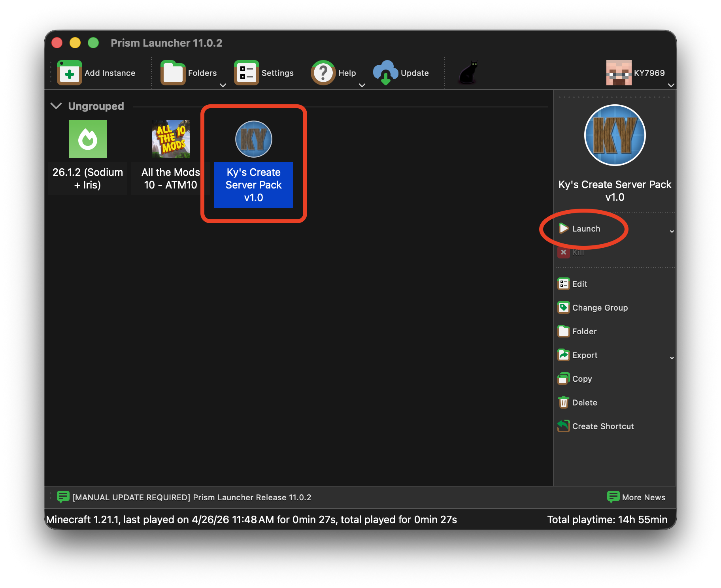Open the Launch options dropdown arrow
The image size is (721, 588).
point(672,232)
